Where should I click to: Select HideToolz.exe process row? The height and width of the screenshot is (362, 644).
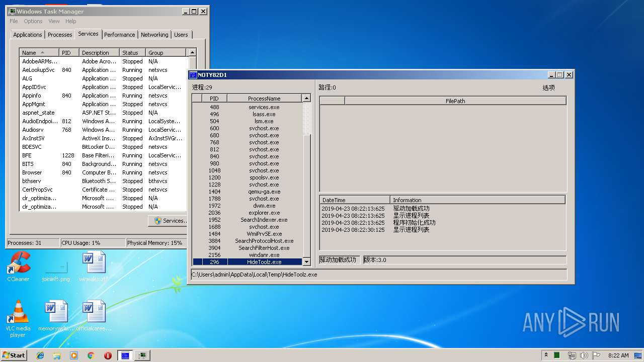[247, 262]
